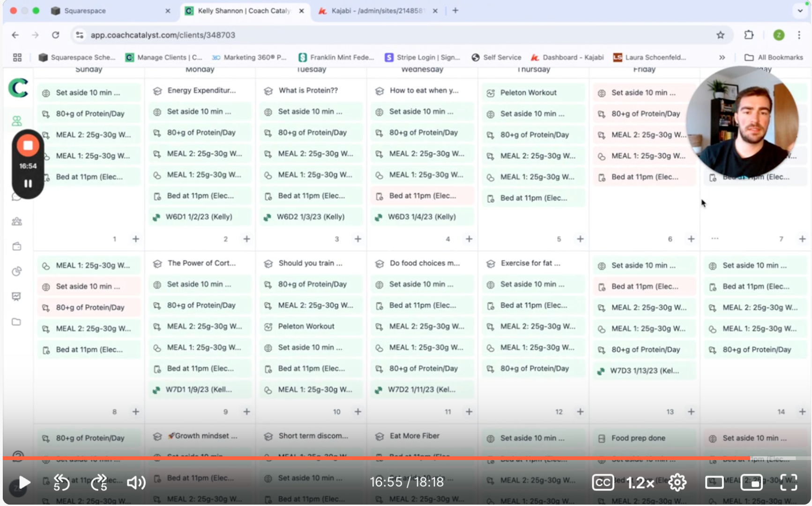Image resolution: width=812 pixels, height=506 pixels.
Task: Toggle picture-in-picture for the video
Action: click(752, 482)
